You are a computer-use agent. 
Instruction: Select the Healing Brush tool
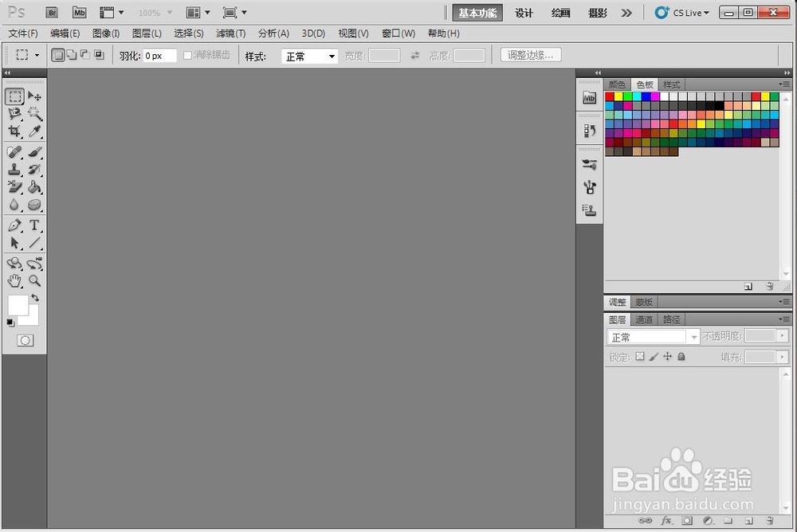14,152
